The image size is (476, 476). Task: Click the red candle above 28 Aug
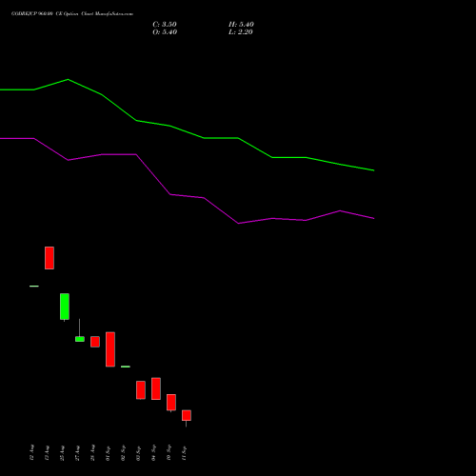95,342
